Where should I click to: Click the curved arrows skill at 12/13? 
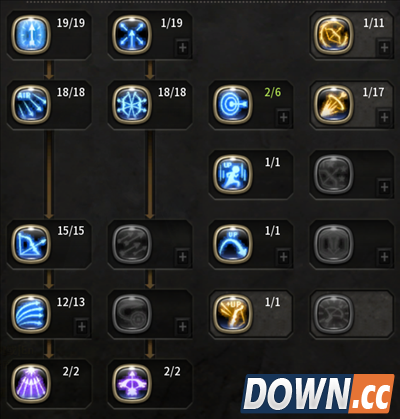click(31, 314)
